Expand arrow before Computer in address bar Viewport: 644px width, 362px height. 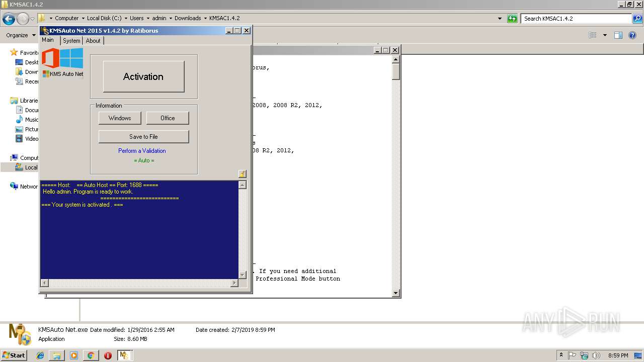[x=51, y=18]
